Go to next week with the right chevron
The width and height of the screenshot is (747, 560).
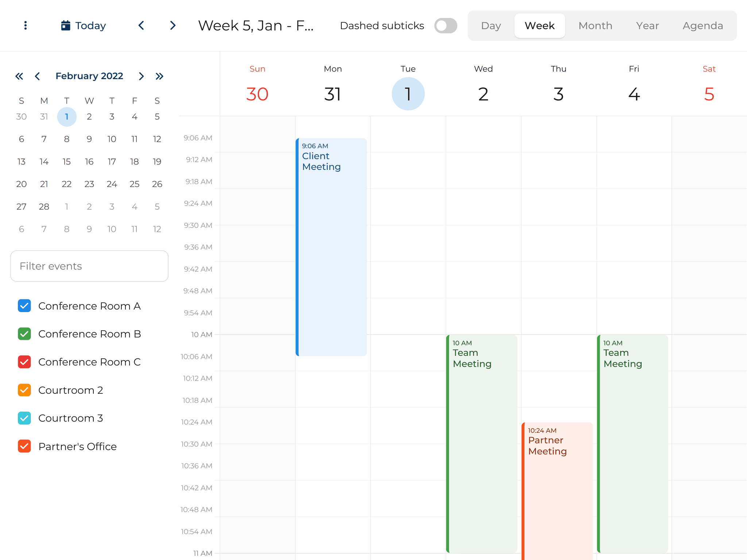pos(173,26)
